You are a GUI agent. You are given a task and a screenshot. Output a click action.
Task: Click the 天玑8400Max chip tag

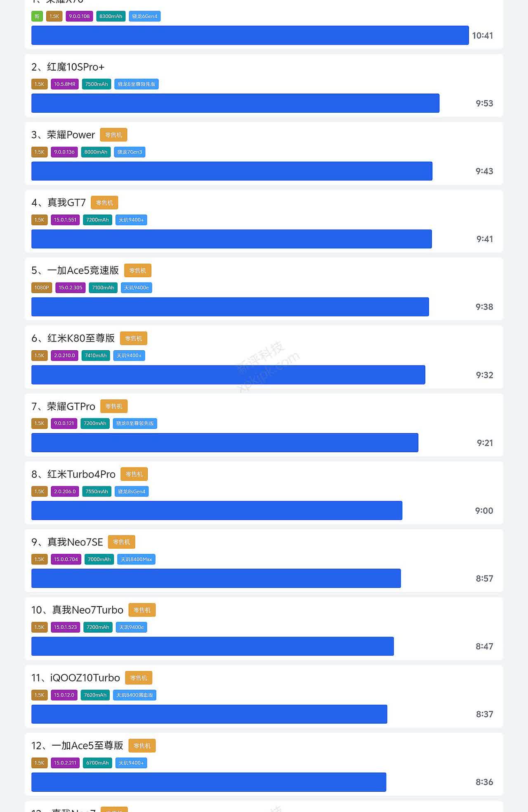click(x=136, y=559)
